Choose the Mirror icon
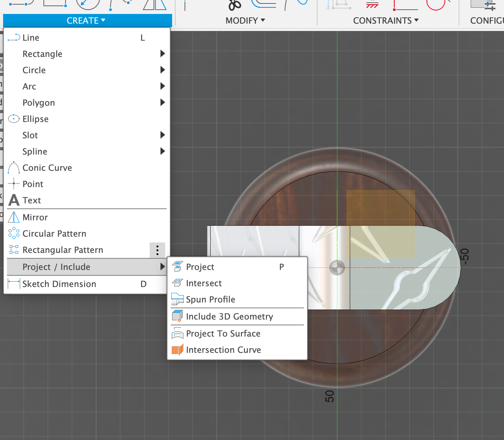The height and width of the screenshot is (440, 504). (x=14, y=217)
